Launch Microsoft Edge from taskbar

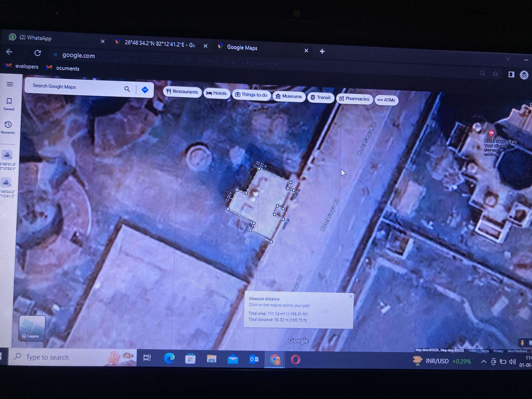point(169,358)
